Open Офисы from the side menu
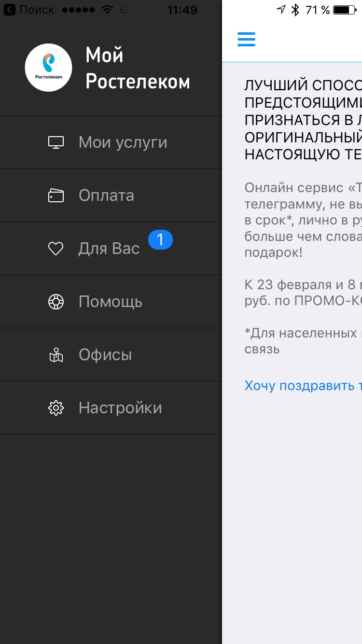The height and width of the screenshot is (644, 362). point(105,355)
